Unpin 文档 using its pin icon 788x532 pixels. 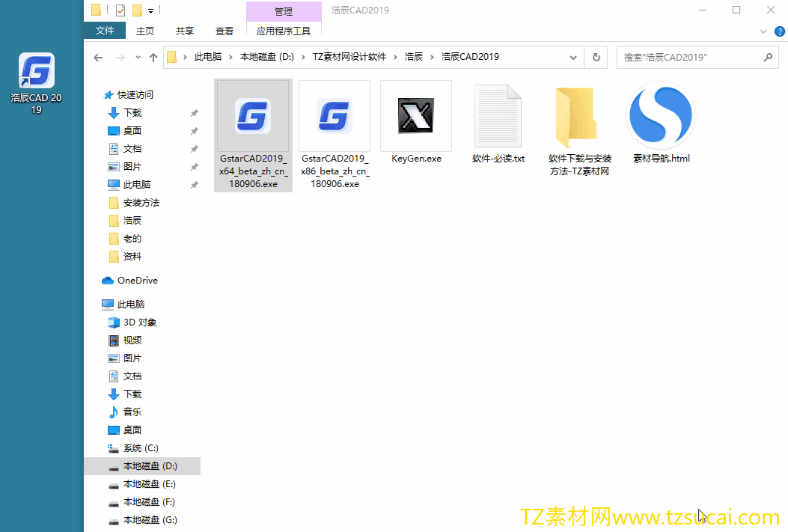coord(194,149)
